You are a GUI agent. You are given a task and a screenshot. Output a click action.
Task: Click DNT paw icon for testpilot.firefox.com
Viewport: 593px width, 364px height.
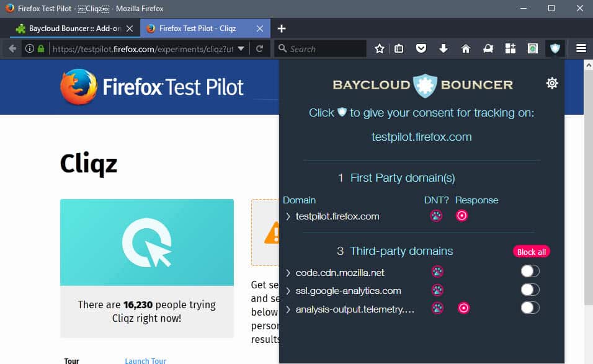[436, 216]
